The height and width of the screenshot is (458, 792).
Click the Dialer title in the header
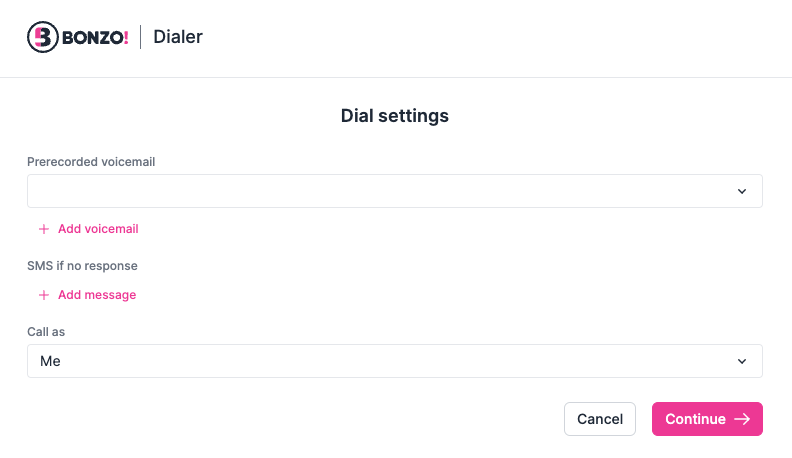click(x=178, y=38)
